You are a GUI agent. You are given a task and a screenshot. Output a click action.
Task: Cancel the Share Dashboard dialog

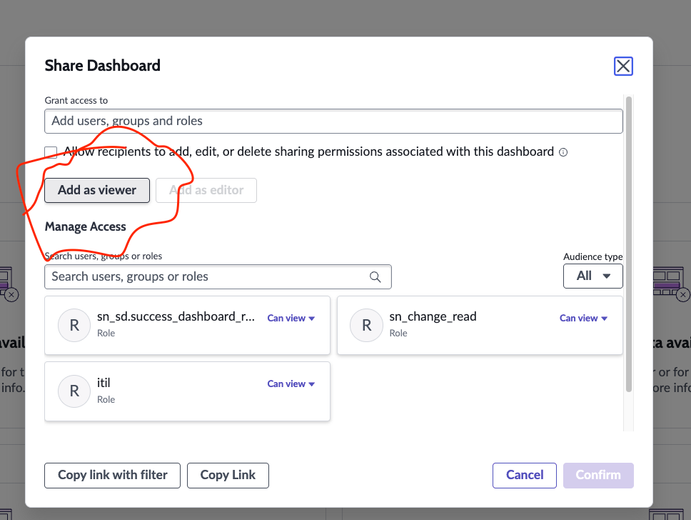tap(524, 475)
